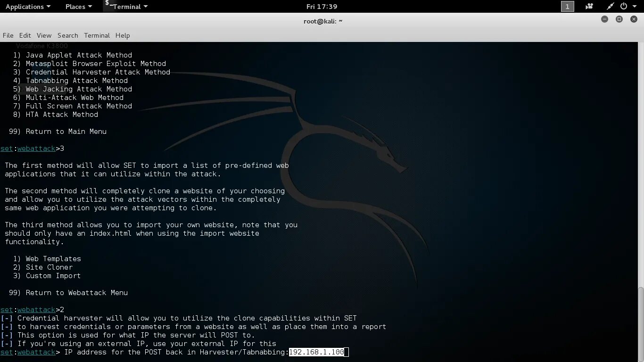
Task: Open the clock showing Fri 17:39
Action: [322, 7]
